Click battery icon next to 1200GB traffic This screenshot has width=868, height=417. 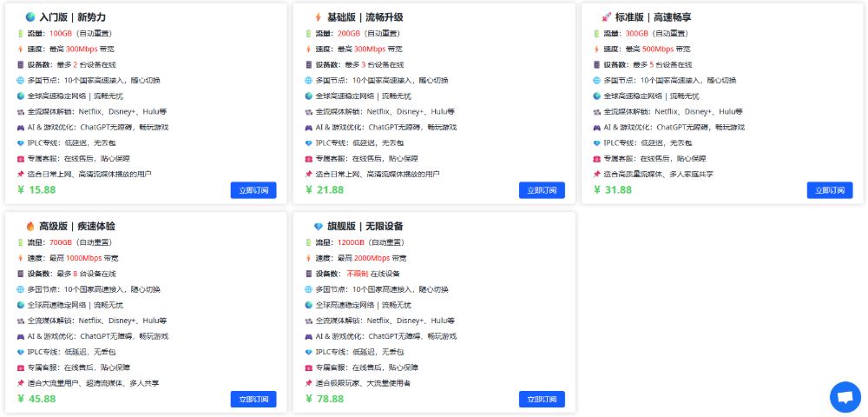pyautogui.click(x=309, y=242)
